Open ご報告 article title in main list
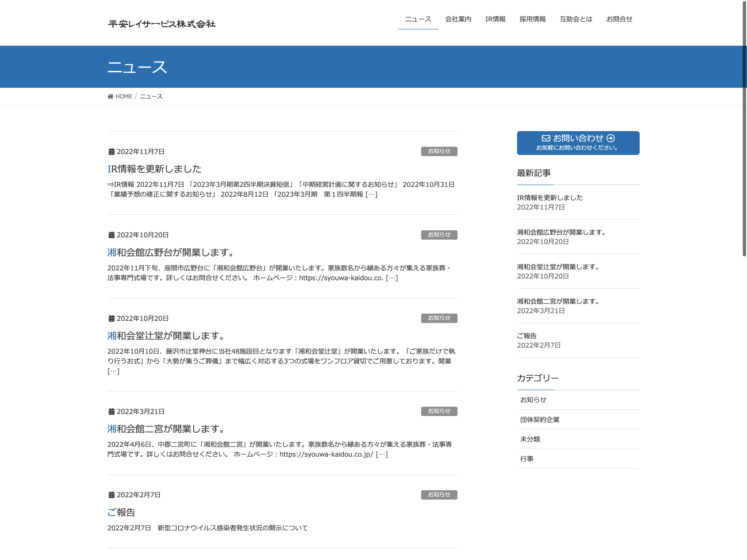This screenshot has width=747, height=560. (x=121, y=512)
